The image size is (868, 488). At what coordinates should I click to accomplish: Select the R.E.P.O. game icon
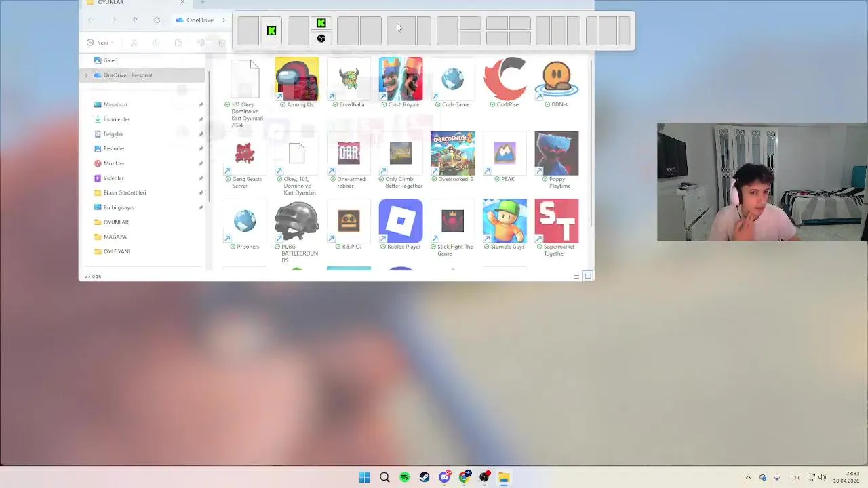click(349, 225)
